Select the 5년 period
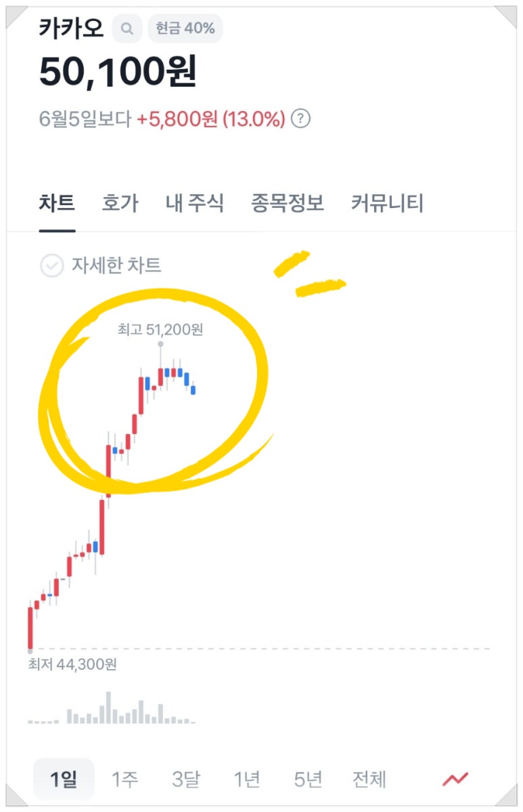The height and width of the screenshot is (812, 523). tap(308, 779)
